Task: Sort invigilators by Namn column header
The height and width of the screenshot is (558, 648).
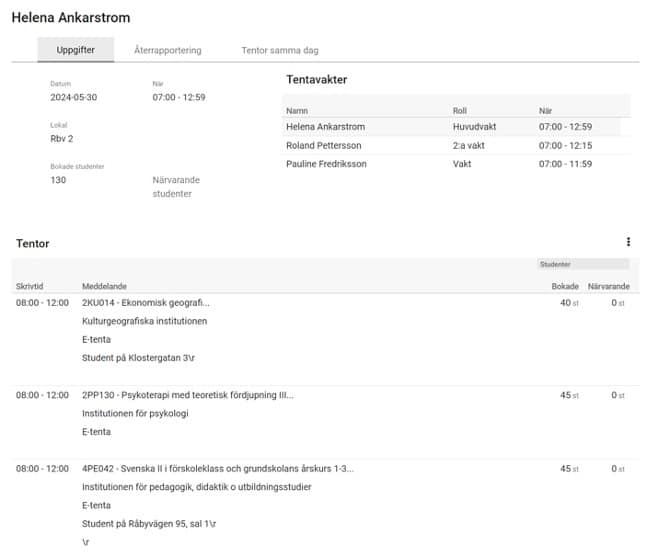Action: pyautogui.click(x=296, y=110)
